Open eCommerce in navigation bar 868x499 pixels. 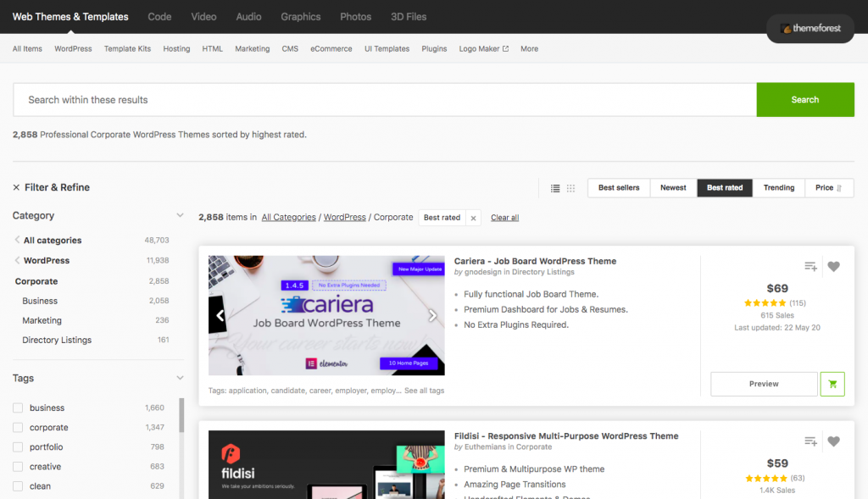tap(331, 48)
